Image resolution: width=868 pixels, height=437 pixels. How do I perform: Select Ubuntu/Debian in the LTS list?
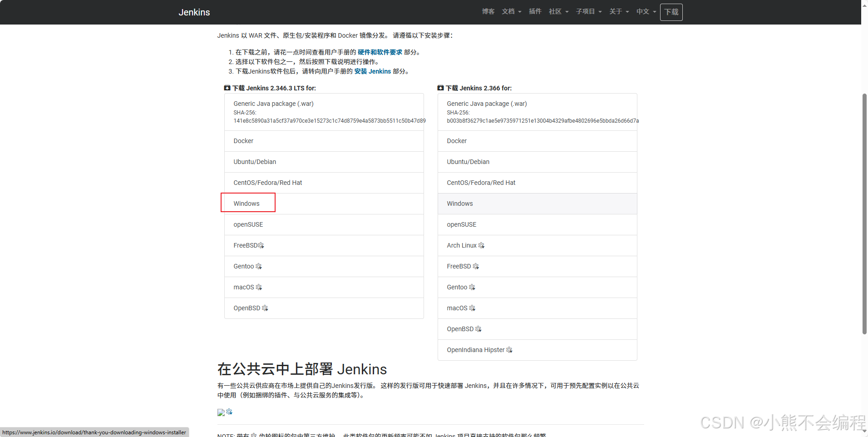(x=324, y=162)
